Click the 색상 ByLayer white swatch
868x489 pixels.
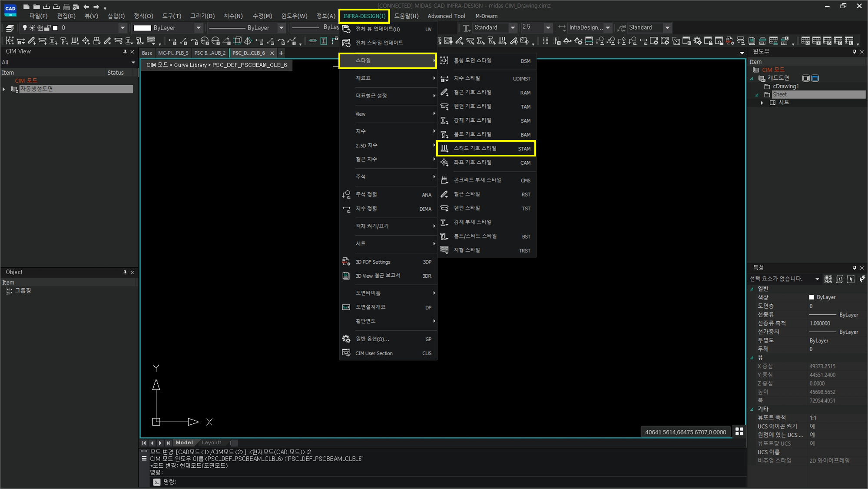point(811,297)
